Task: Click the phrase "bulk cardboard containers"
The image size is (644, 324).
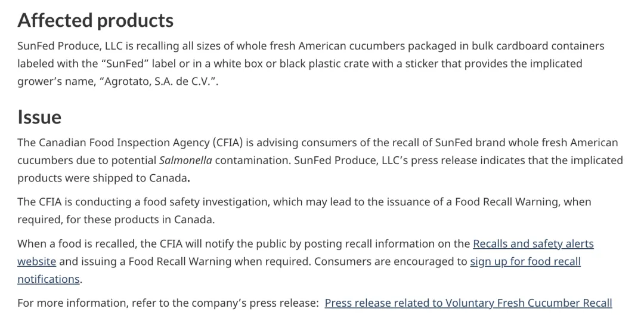Action: pyautogui.click(x=538, y=46)
